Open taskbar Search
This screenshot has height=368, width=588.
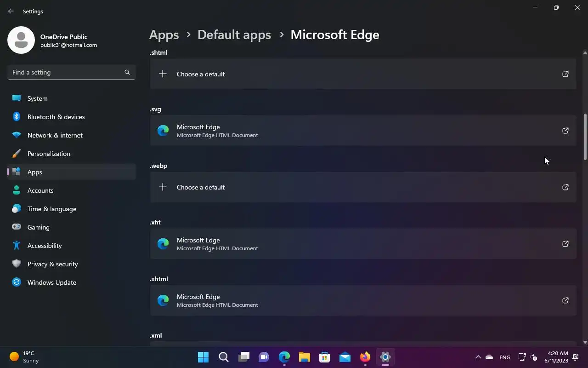point(224,357)
